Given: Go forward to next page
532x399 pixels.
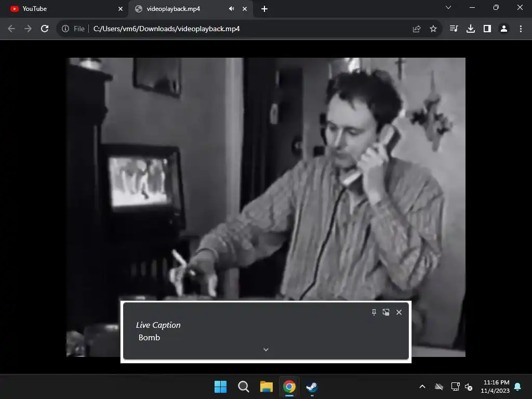Looking at the screenshot, I should [x=28, y=29].
